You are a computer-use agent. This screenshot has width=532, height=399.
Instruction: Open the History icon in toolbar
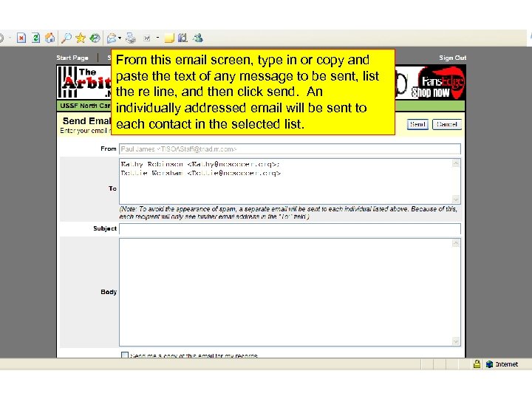(95, 38)
